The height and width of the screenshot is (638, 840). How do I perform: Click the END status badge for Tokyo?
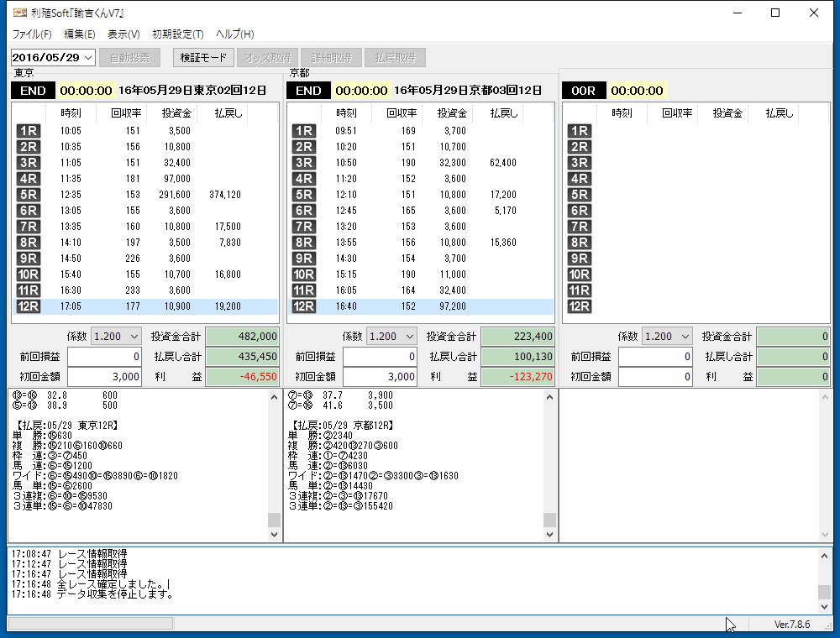(33, 91)
